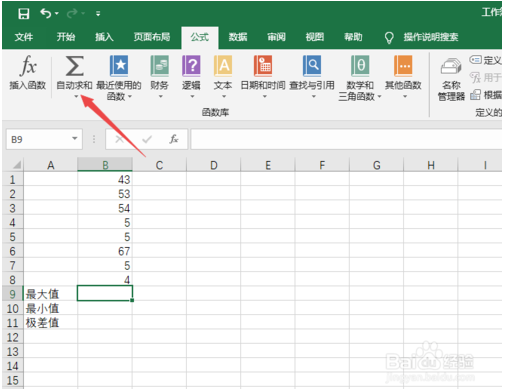This screenshot has width=506, height=389.
Task: Click the 最小值 cell
Action: click(51, 308)
